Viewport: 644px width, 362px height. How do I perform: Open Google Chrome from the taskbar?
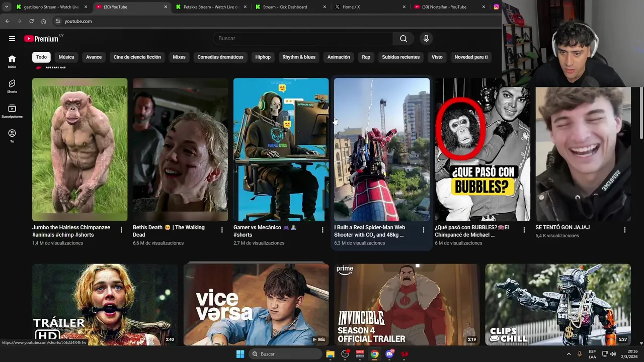click(x=374, y=354)
